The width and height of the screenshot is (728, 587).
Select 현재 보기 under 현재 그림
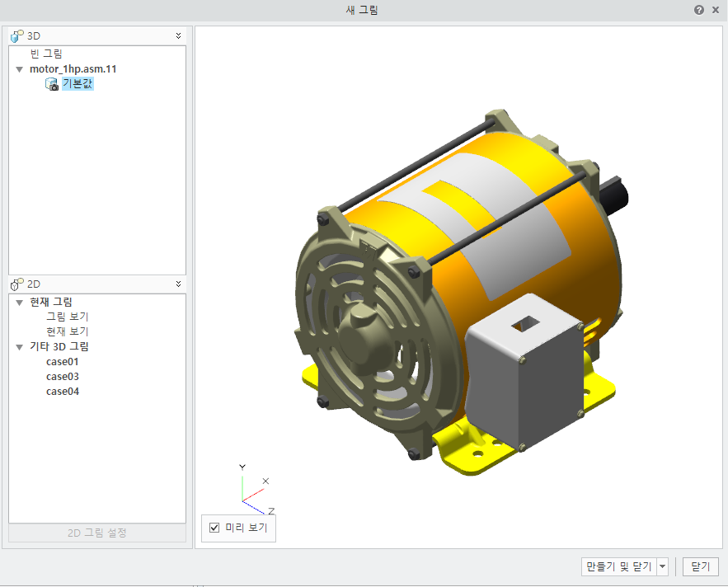coord(68,331)
